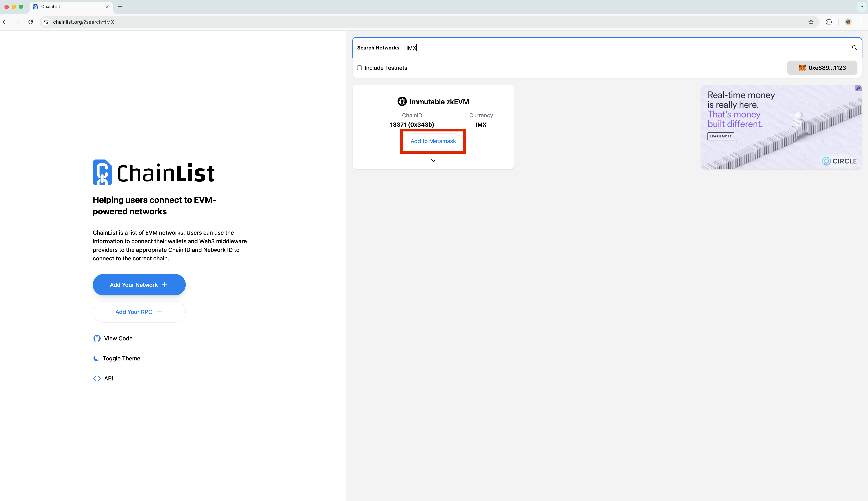Click the ad choices icon on Circle ad
Image resolution: width=868 pixels, height=501 pixels.
[858, 88]
